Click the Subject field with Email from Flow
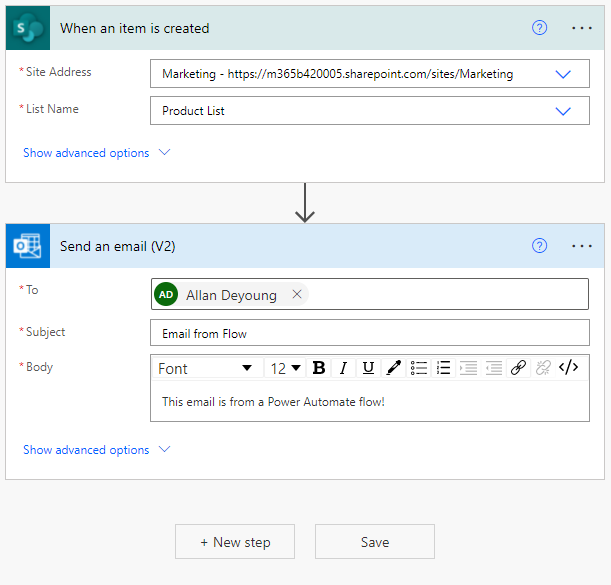The height and width of the screenshot is (585, 611). click(x=370, y=333)
